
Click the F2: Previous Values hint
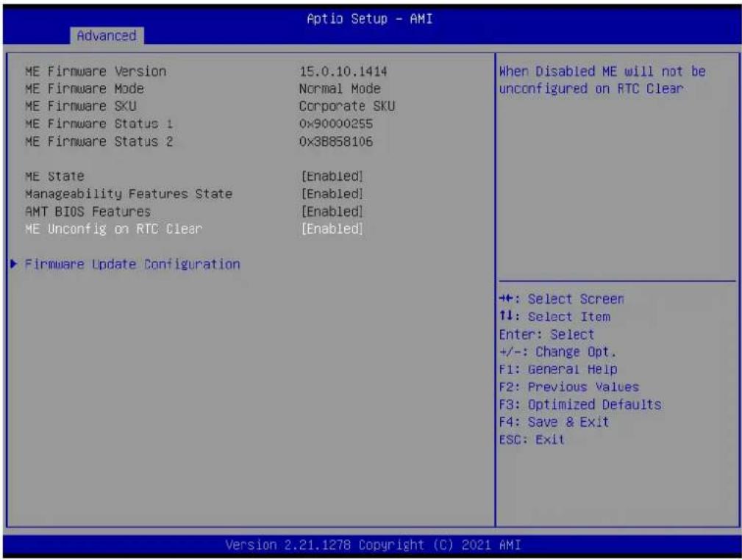click(569, 387)
